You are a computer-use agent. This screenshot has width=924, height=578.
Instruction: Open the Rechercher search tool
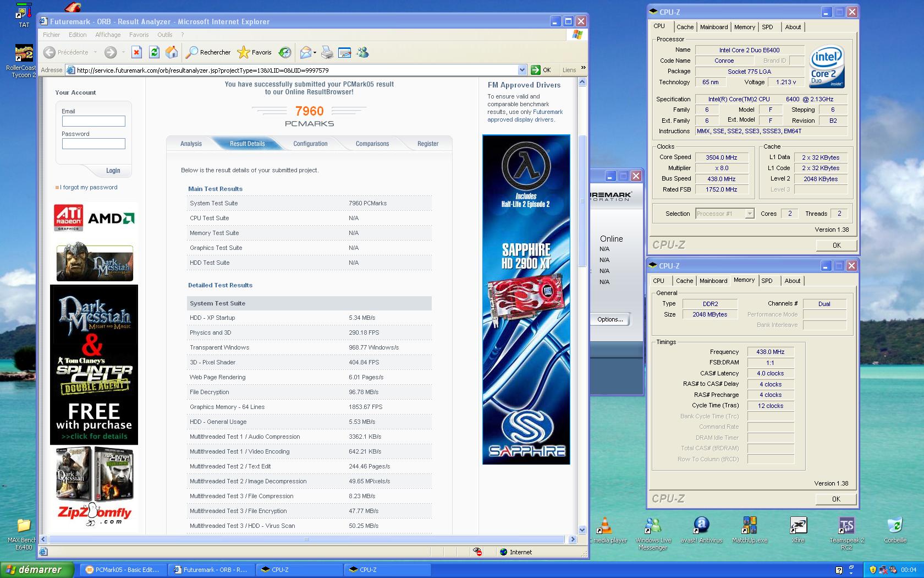pos(208,52)
